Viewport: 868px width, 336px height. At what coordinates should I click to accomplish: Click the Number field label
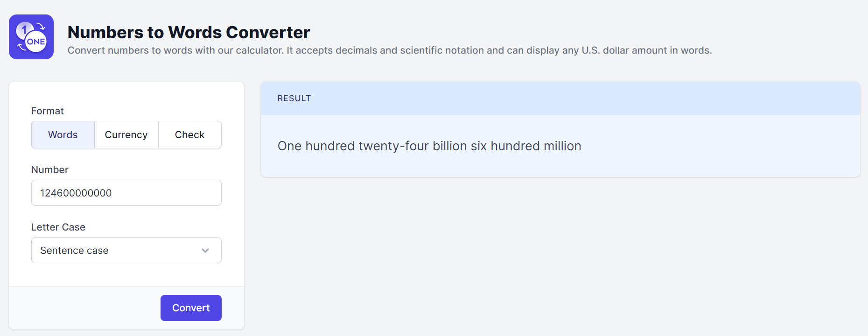[50, 170]
